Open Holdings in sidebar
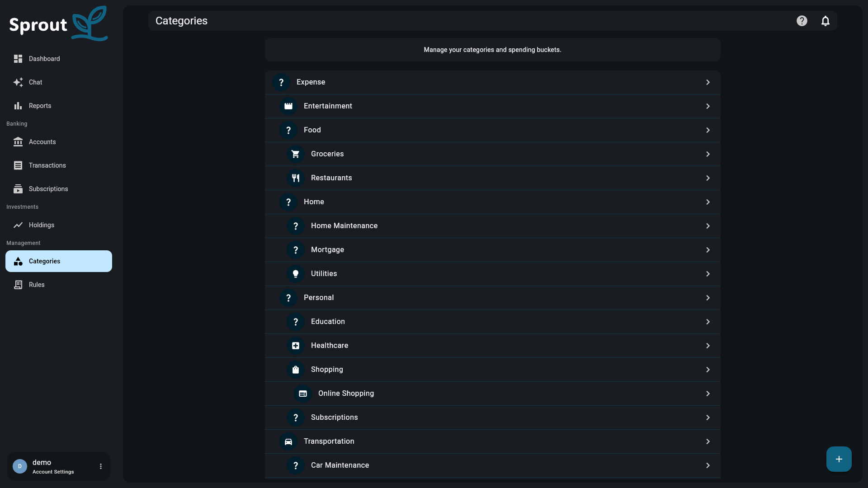Image resolution: width=868 pixels, height=488 pixels. pos(59,225)
